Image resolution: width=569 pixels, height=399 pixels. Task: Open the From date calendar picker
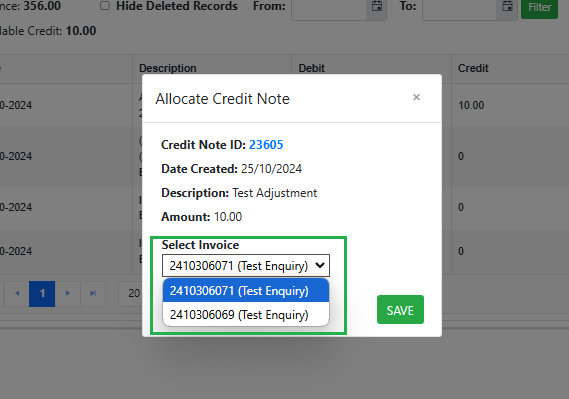tap(377, 6)
